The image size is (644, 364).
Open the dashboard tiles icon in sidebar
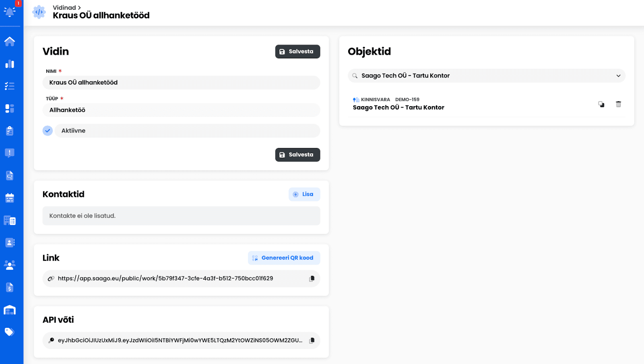pyautogui.click(x=10, y=108)
